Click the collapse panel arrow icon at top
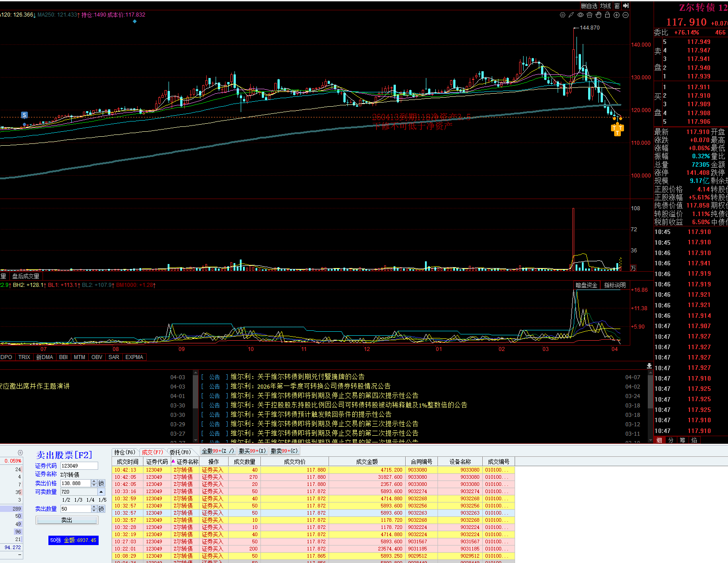This screenshot has width=728, height=563. (x=626, y=6)
